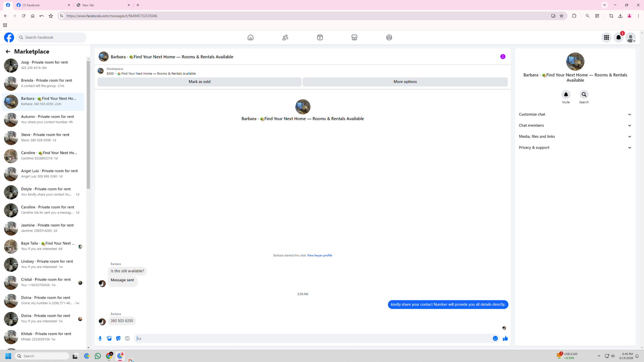Click the Windows taskbar Search box

tap(42, 356)
